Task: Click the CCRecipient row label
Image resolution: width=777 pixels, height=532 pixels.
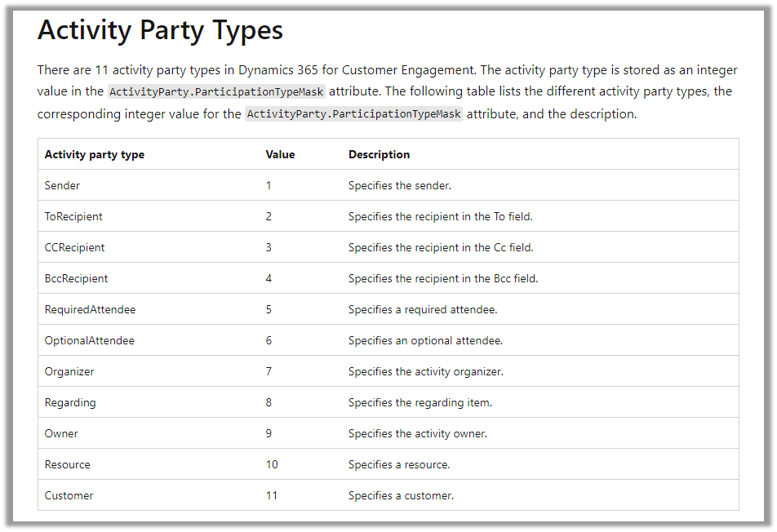Action: 74,247
